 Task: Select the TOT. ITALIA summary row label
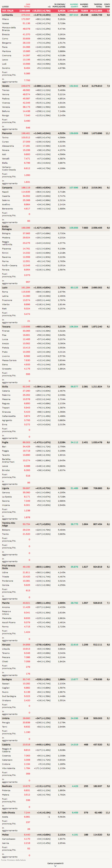pos(8,11)
